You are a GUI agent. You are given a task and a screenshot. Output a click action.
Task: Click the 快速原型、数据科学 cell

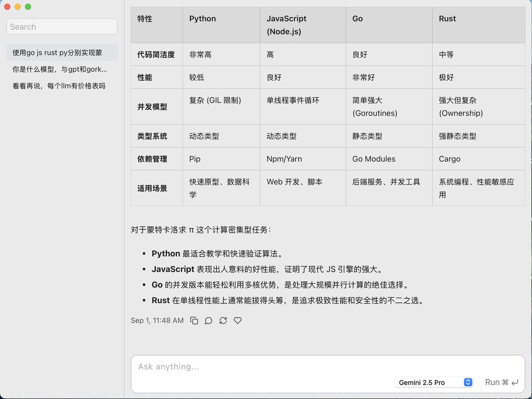pyautogui.click(x=221, y=188)
